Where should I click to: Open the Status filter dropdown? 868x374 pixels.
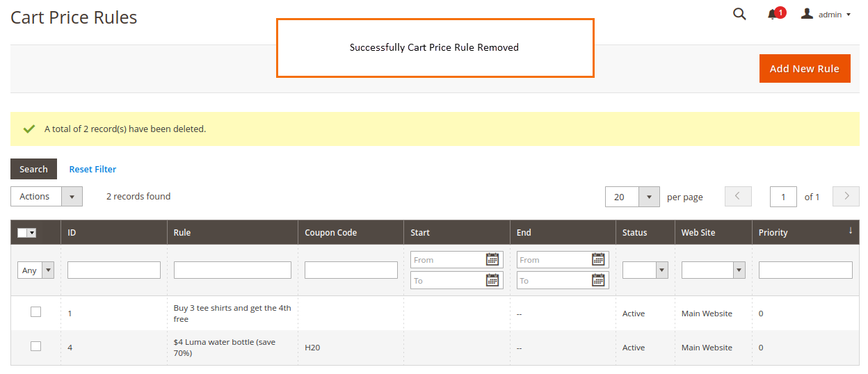point(645,270)
